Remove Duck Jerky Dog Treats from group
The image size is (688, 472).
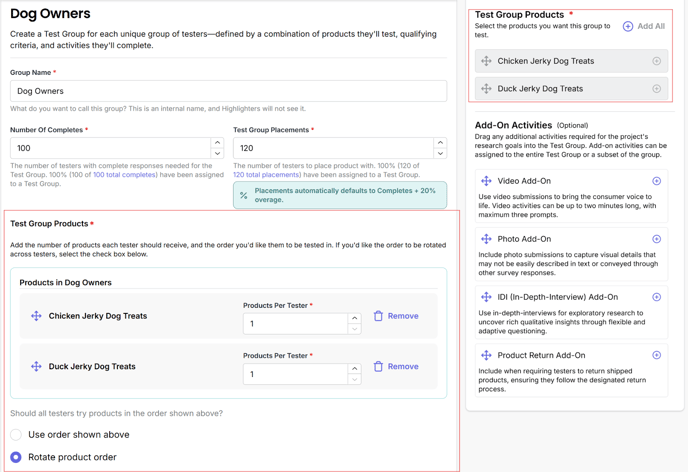[396, 367]
